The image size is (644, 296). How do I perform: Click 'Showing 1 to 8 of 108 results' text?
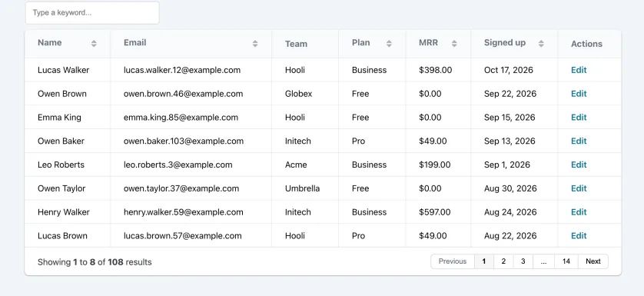click(95, 262)
